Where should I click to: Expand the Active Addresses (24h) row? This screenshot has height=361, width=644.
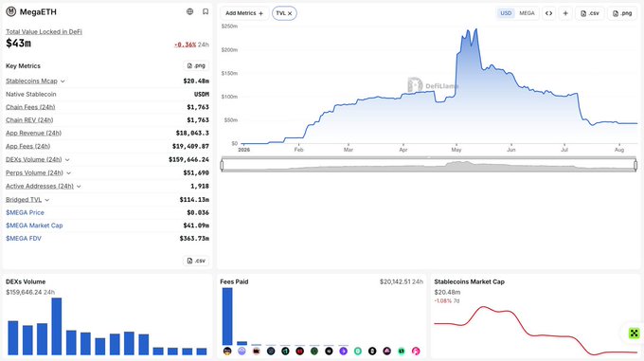coord(79,187)
